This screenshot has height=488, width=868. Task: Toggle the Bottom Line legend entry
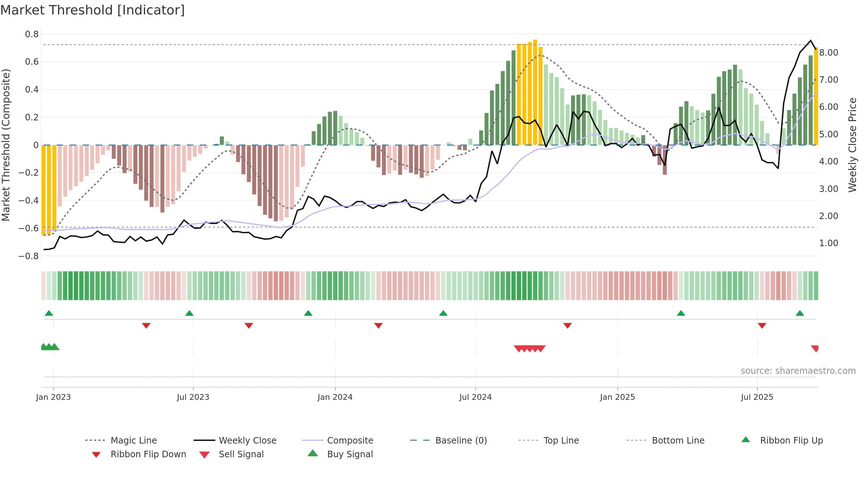(x=665, y=440)
